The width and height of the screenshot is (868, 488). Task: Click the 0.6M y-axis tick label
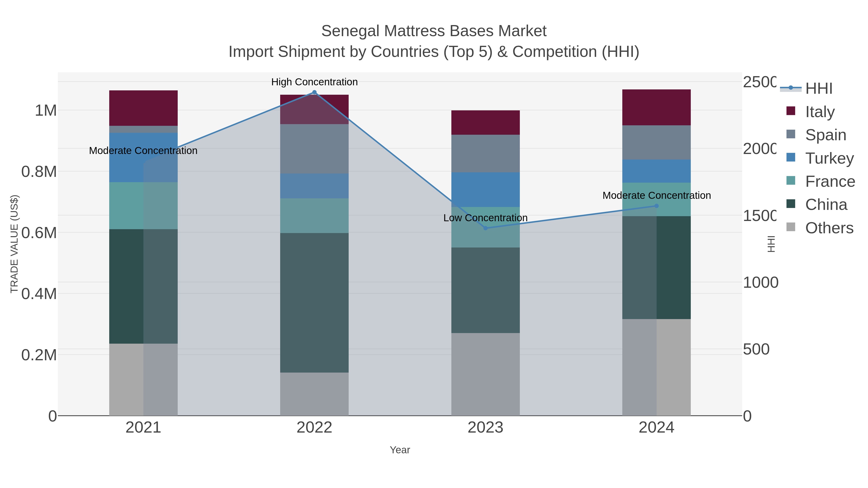[x=39, y=233]
